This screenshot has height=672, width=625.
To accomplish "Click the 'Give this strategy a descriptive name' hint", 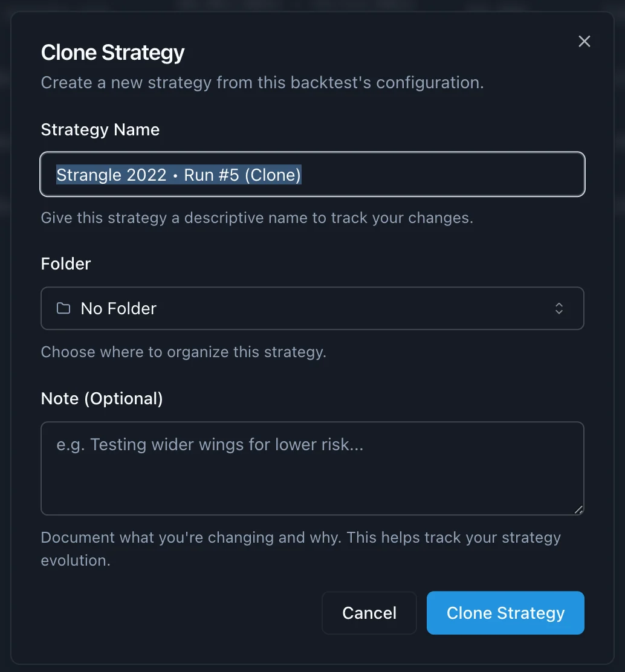I will (257, 218).
